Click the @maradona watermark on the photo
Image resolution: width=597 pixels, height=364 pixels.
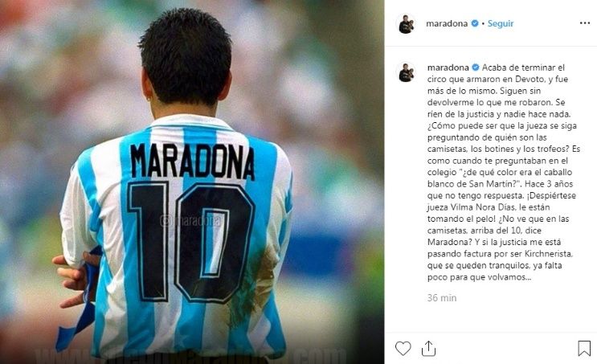tap(190, 220)
